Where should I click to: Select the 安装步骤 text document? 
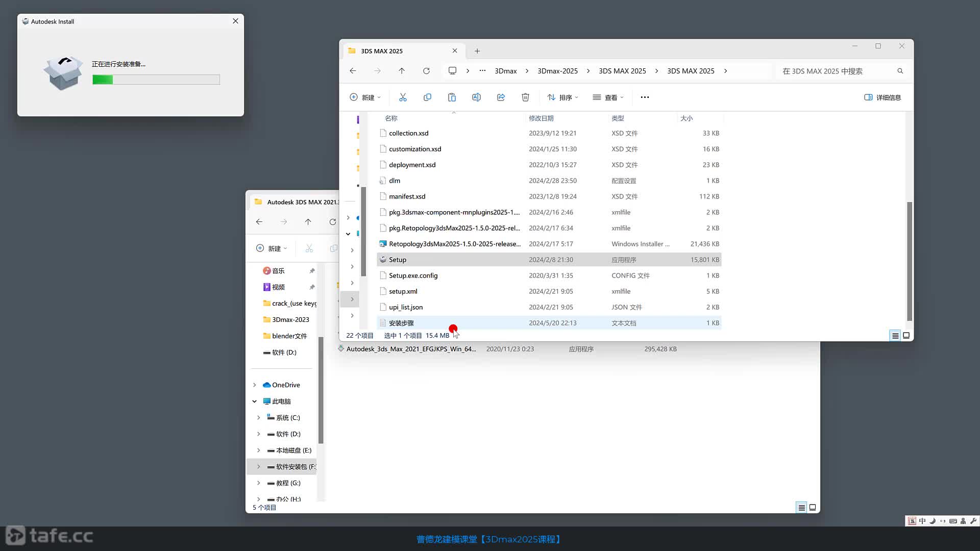tap(549, 323)
